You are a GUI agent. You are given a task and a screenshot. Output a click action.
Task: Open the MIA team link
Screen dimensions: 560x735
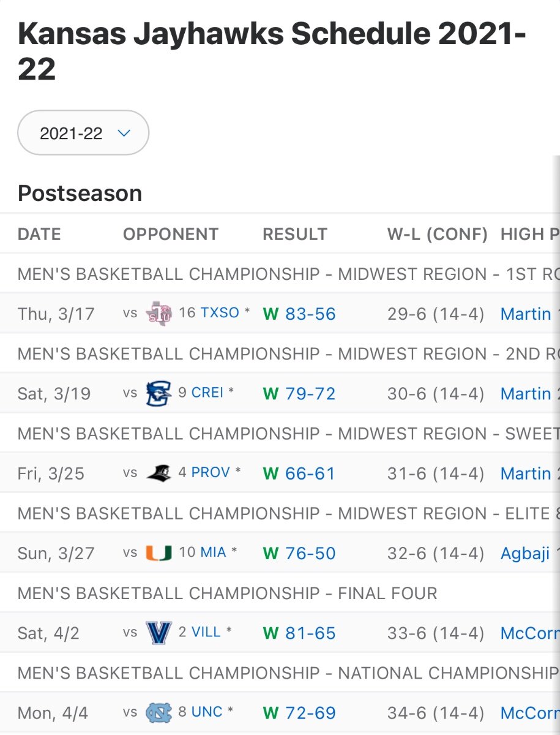click(x=214, y=552)
